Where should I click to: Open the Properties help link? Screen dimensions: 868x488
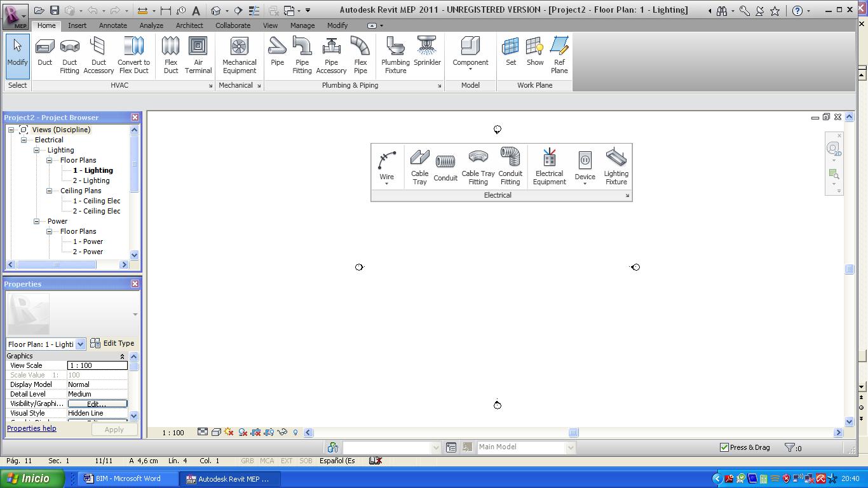(32, 428)
